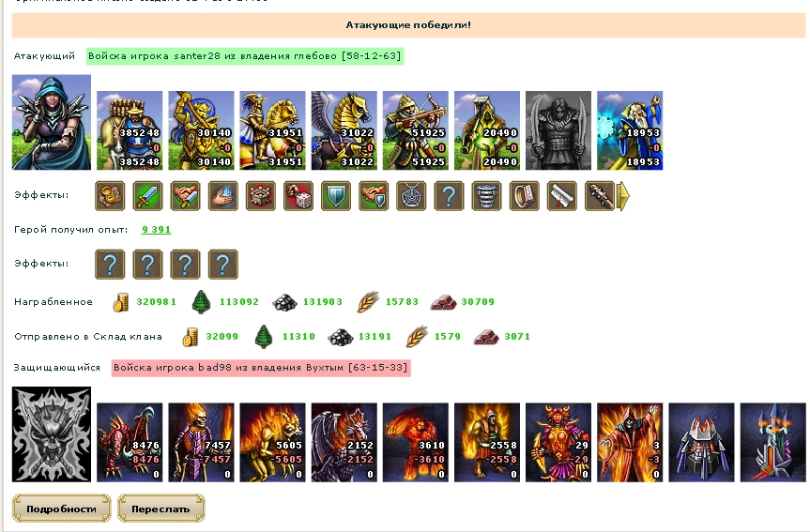
Task: Click the gold coins map effect icon
Action: (110, 196)
